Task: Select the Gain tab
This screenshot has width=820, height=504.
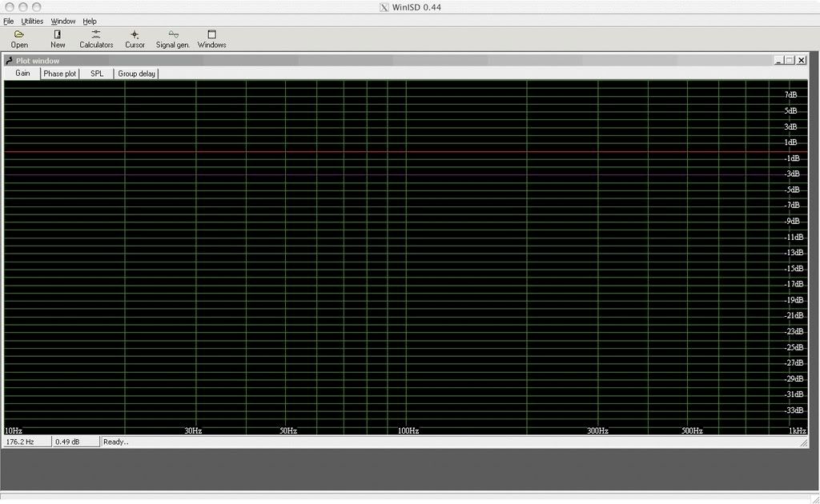Action: 22,74
